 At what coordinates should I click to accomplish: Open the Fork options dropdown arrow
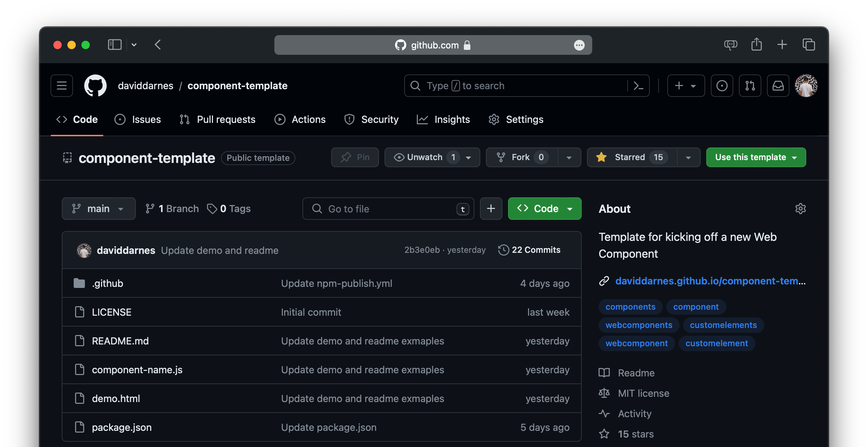pyautogui.click(x=569, y=157)
